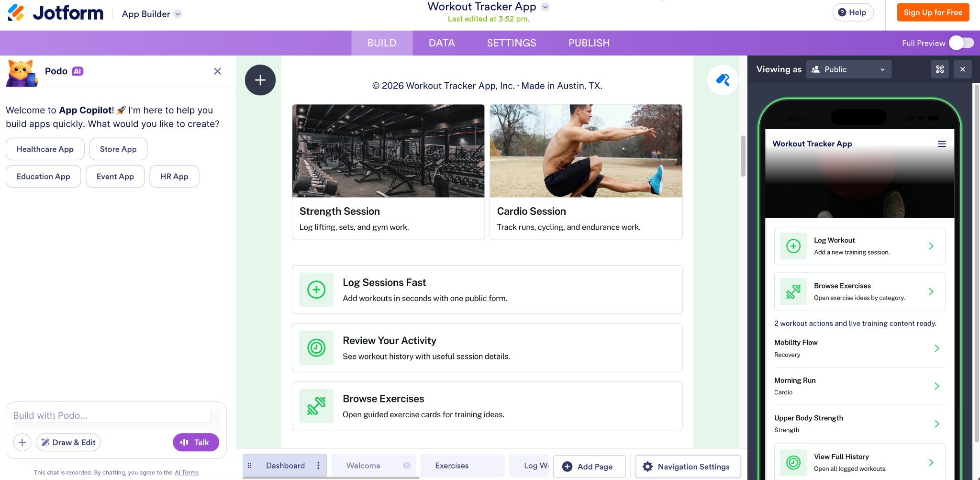
Task: Choose the Healthcare App suggestion
Action: coord(45,149)
